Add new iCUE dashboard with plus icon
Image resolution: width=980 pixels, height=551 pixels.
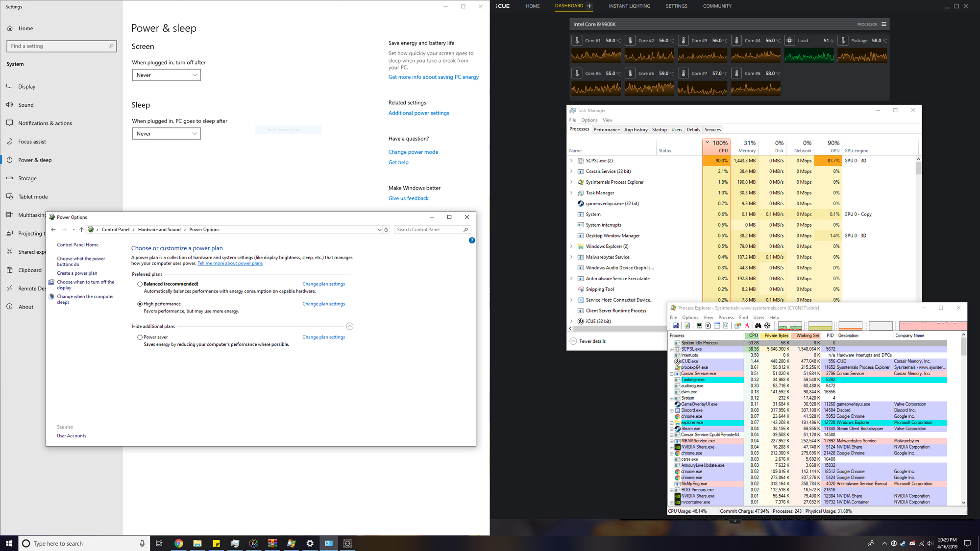(x=589, y=6)
